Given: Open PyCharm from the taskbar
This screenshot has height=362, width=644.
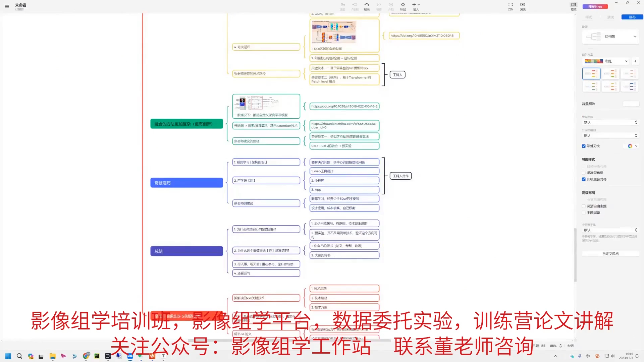Looking at the screenshot, I should click(x=97, y=356).
